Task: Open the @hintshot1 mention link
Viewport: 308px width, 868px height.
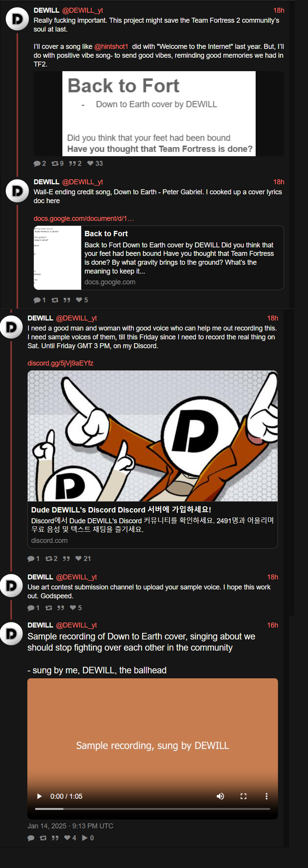Action: 111,47
